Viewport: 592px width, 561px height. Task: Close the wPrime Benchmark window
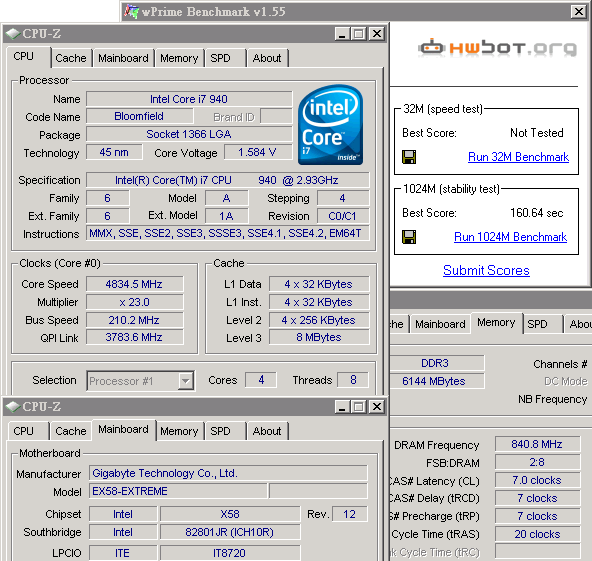[578, 12]
